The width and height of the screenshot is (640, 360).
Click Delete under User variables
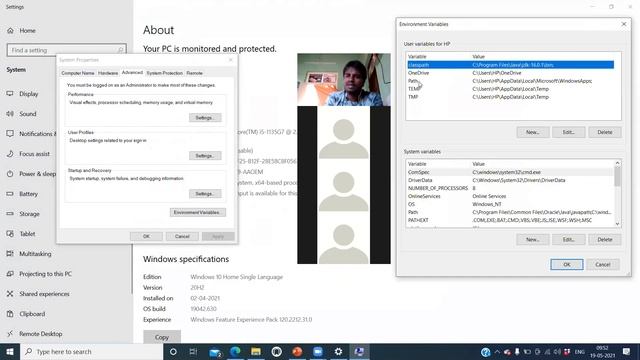tap(604, 132)
